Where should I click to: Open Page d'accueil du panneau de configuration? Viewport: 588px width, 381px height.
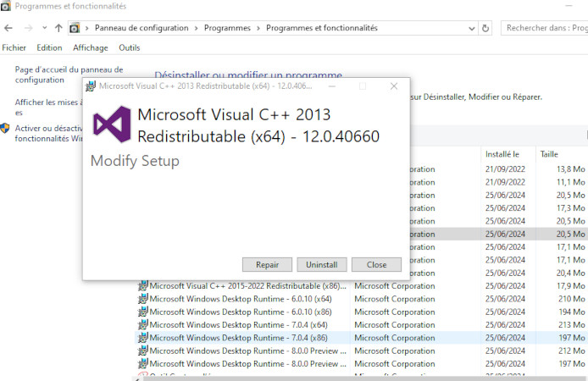click(69, 75)
